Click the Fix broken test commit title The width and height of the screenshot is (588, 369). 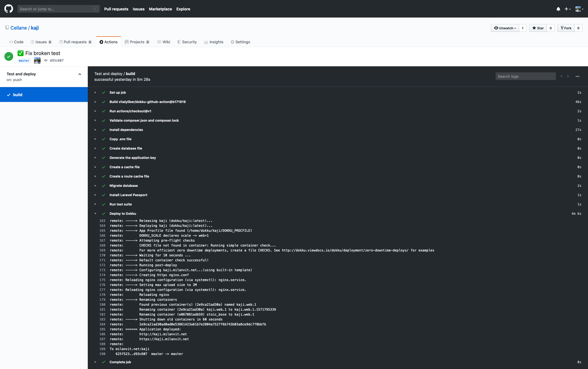click(x=43, y=53)
